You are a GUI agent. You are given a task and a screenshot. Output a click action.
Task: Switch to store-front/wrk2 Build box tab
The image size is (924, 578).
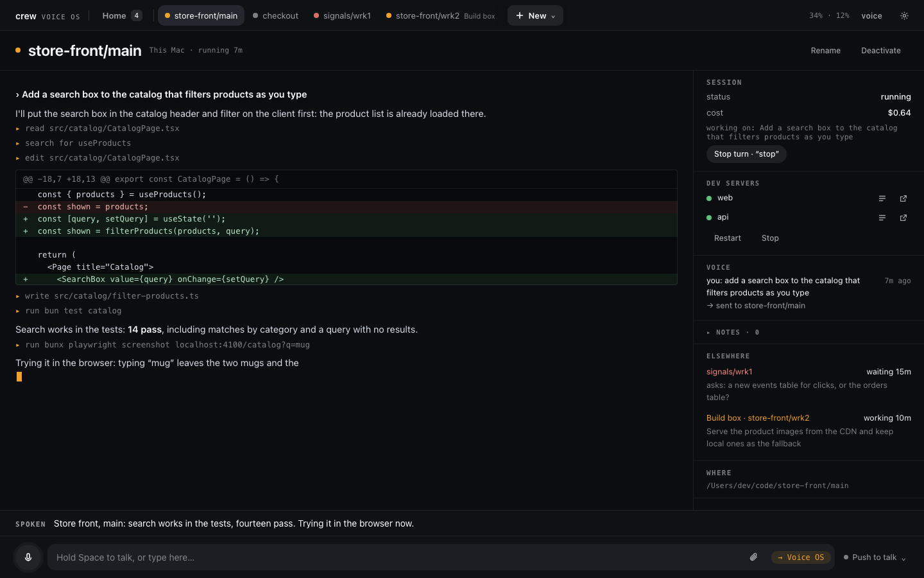point(440,15)
